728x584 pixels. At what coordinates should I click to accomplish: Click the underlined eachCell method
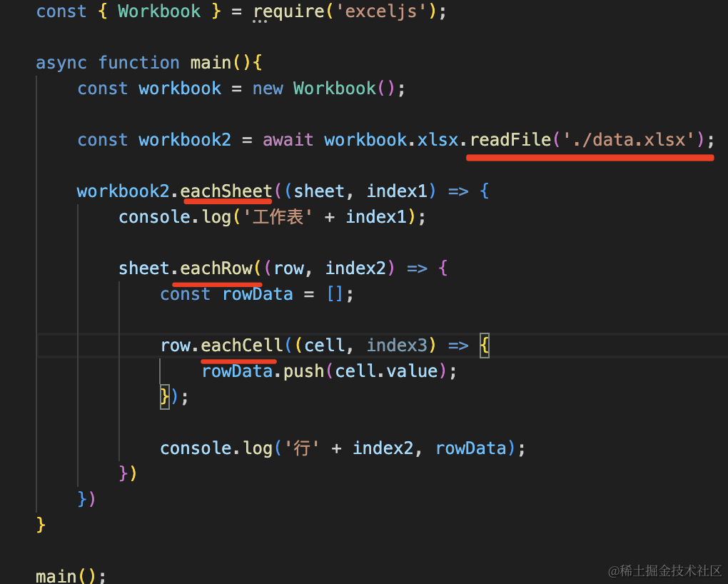(x=242, y=346)
